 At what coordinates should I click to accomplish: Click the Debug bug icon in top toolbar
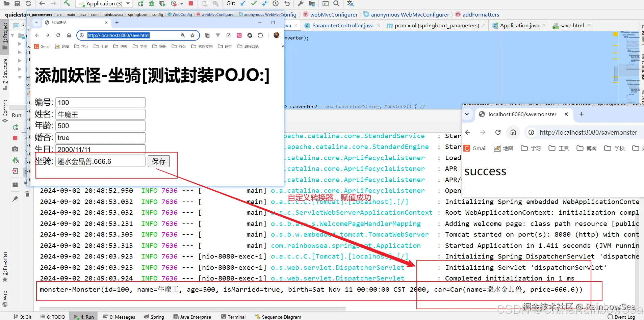pyautogui.click(x=152, y=4)
